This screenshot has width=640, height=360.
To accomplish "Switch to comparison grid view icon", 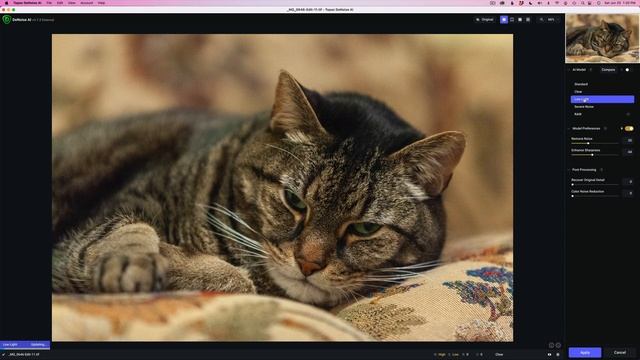I will coord(528,20).
